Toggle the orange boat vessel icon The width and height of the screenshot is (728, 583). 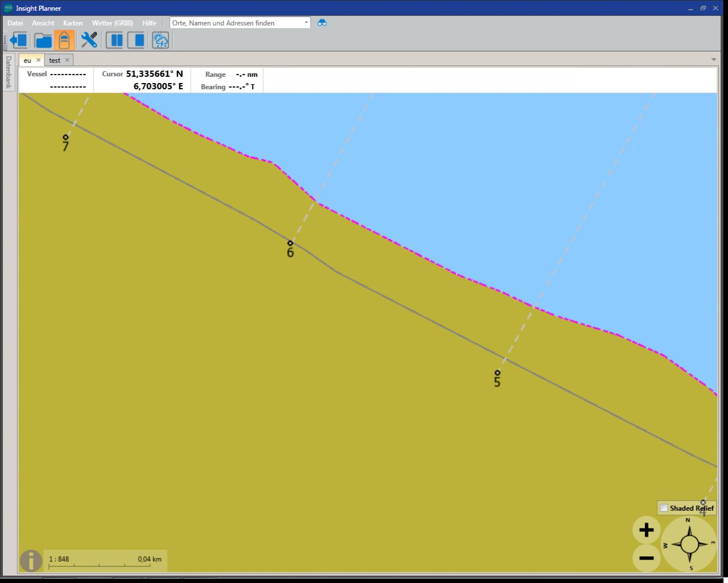tap(64, 40)
